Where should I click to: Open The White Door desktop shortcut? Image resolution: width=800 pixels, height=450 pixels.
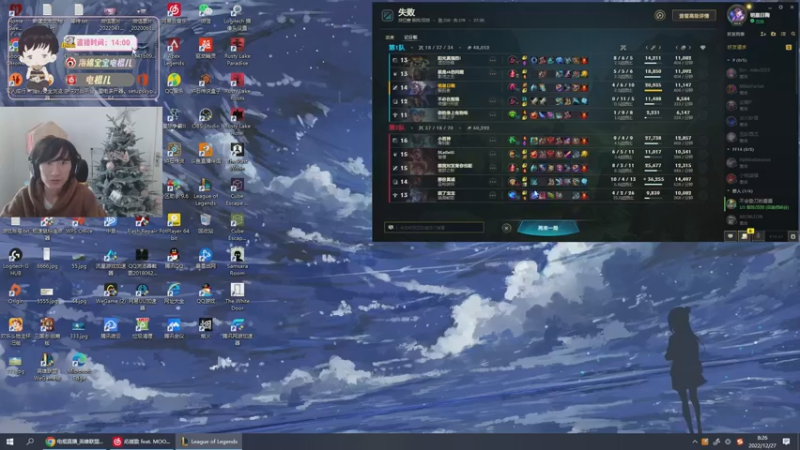(237, 297)
